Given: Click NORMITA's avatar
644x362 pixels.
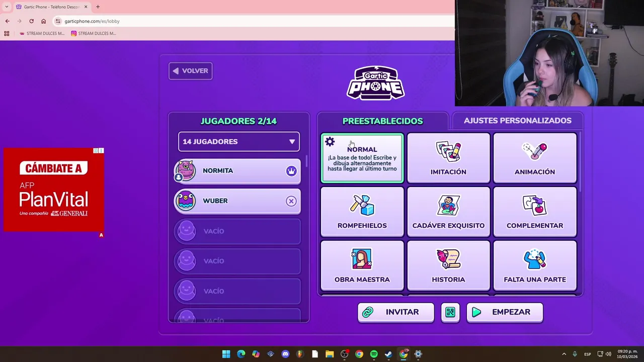Looking at the screenshot, I should [185, 171].
